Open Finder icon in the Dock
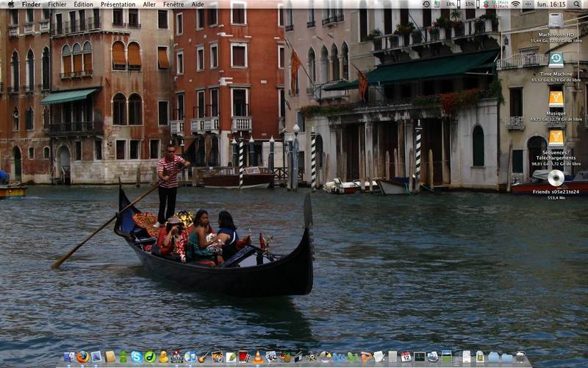This screenshot has height=368, width=588. point(69,357)
